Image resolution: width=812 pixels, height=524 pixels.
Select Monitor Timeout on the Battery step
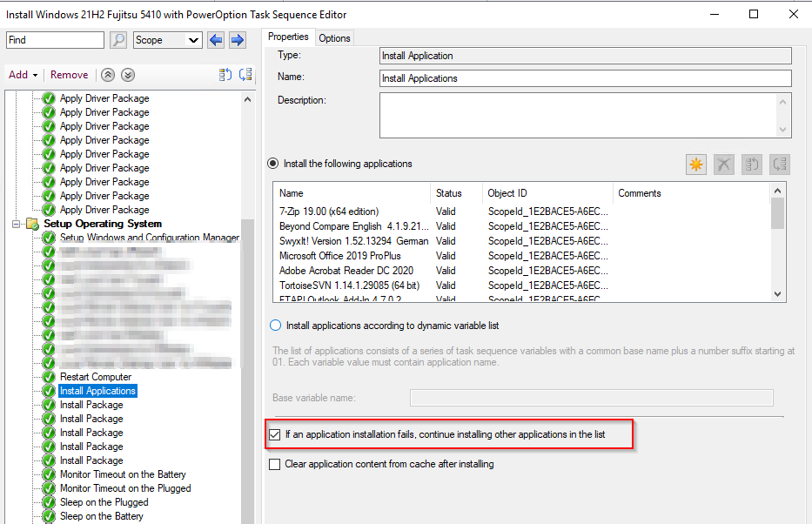(x=123, y=474)
